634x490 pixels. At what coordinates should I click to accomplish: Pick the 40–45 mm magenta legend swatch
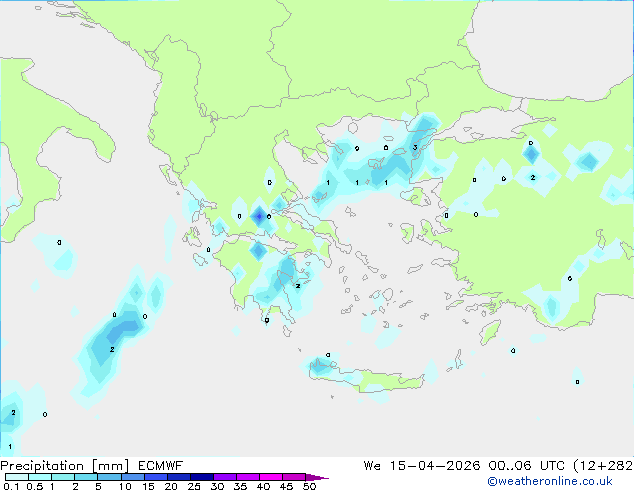[x=271, y=477]
